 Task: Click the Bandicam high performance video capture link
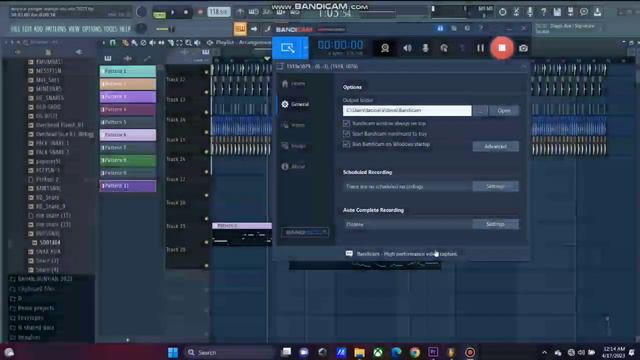tap(407, 254)
